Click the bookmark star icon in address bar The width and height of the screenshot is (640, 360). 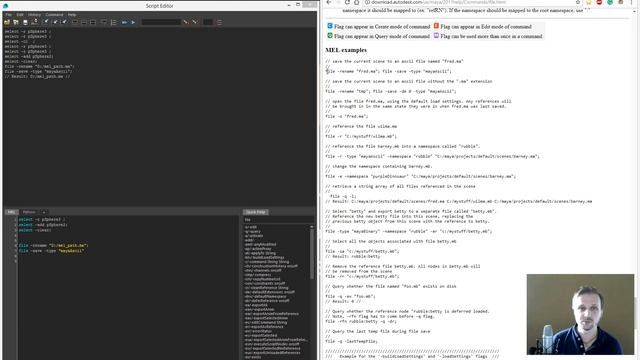point(578,2)
